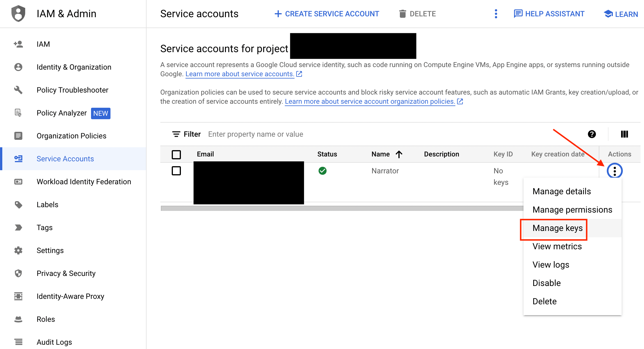Check the Narrator service account row checkbox
This screenshot has width=644, height=349.
176,171
